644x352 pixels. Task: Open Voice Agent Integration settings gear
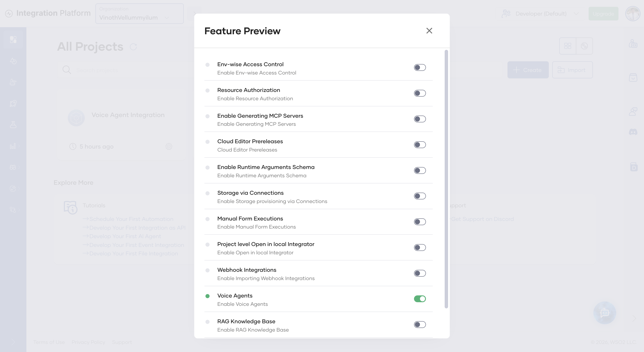169,146
